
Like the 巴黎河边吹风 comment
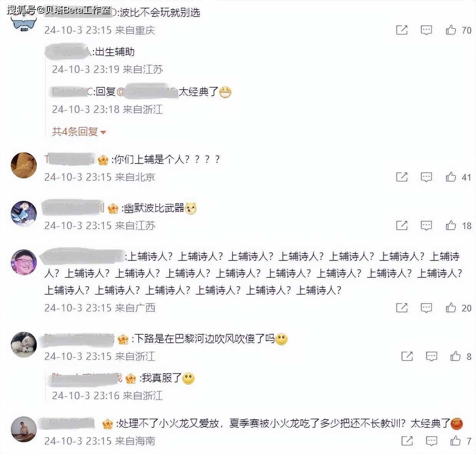(x=456, y=356)
